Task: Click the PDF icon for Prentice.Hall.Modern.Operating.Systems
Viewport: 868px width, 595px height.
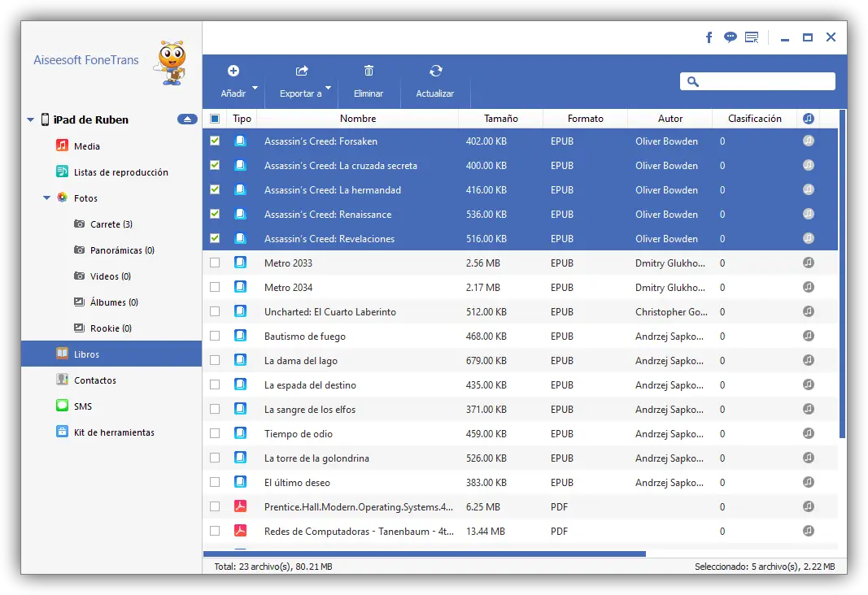Action: pyautogui.click(x=240, y=506)
